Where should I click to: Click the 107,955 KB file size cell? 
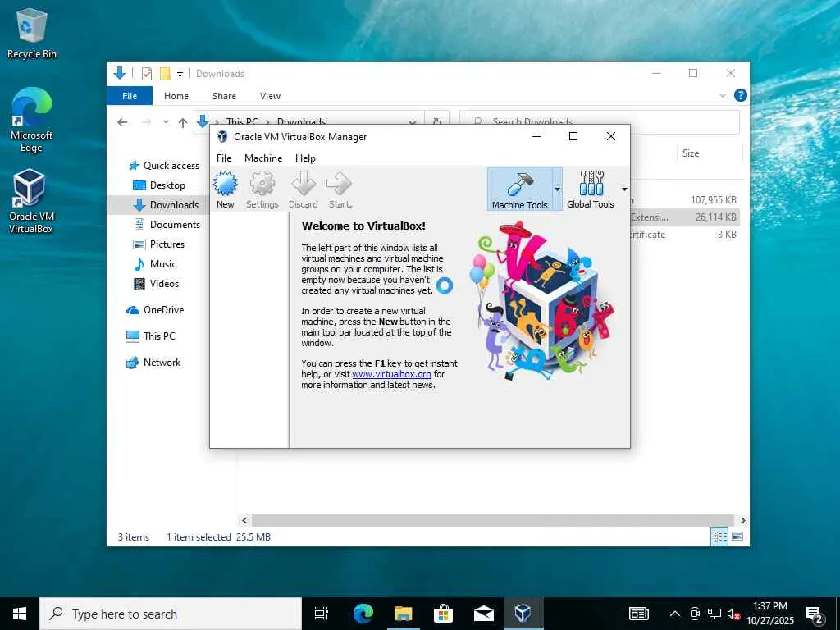(x=713, y=200)
